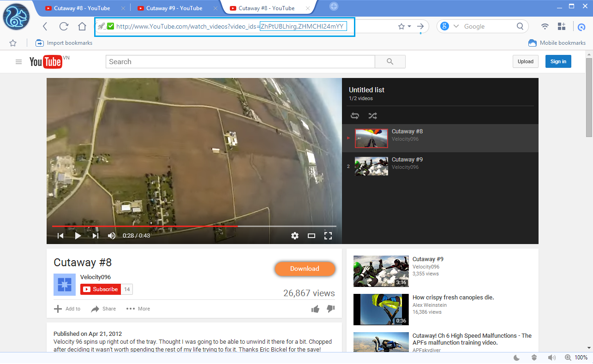Seek on the video progress bar
Screen dimensions: 593x364
pos(194,226)
